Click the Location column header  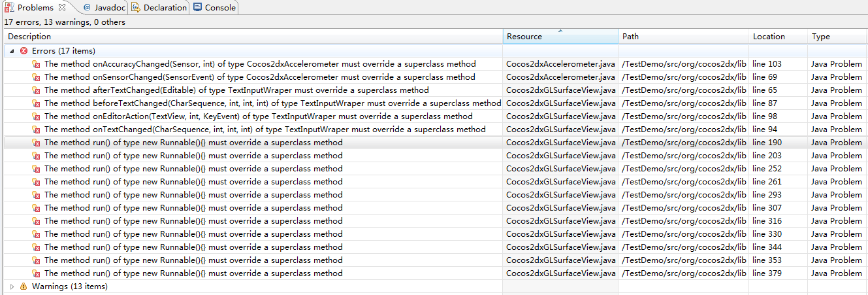pyautogui.click(x=769, y=37)
